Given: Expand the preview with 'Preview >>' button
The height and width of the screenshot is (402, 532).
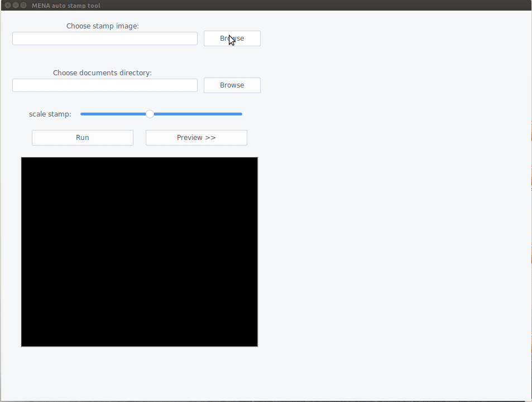Looking at the screenshot, I should coord(196,138).
